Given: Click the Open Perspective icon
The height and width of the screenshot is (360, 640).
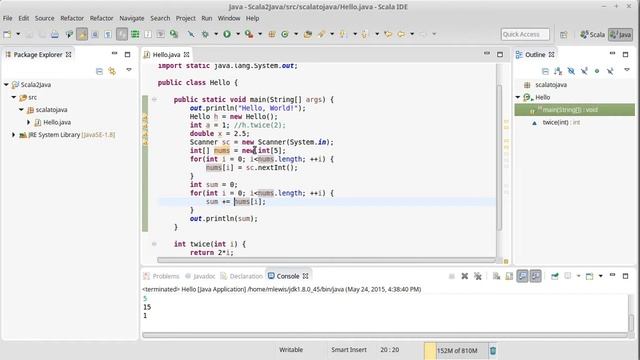Looking at the screenshot, I should (564, 35).
